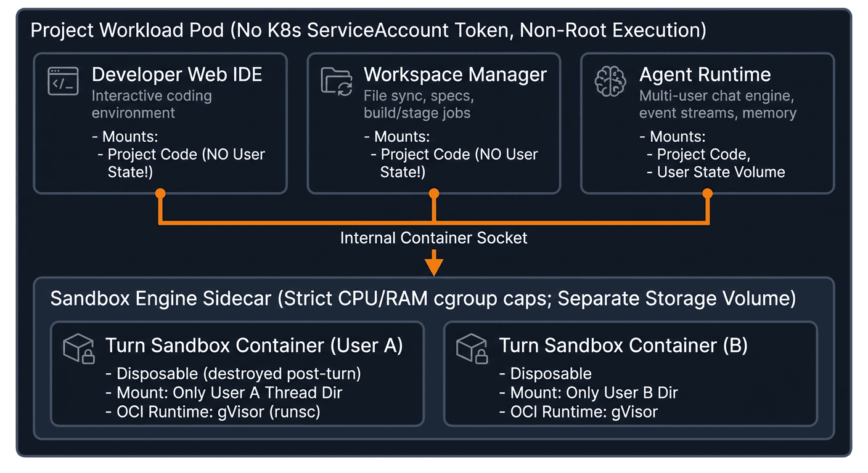
Task: Click the locked box icon for Sandbox Container (B)
Action: coord(472,349)
